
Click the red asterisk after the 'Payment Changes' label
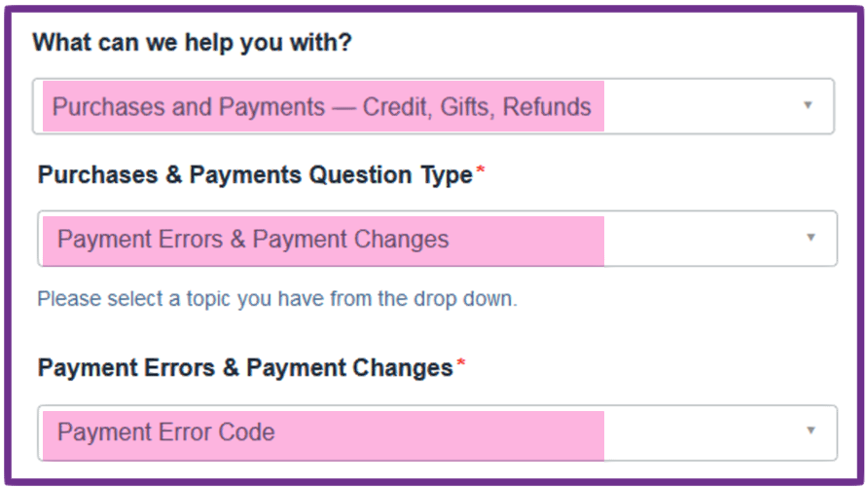click(460, 364)
